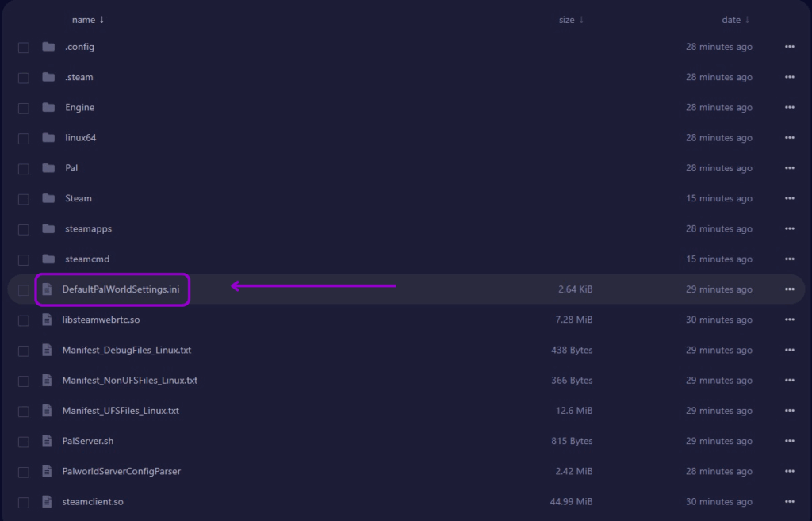Check the steamapps row checkbox
Viewport: 812px width, 521px height.
[x=23, y=229]
